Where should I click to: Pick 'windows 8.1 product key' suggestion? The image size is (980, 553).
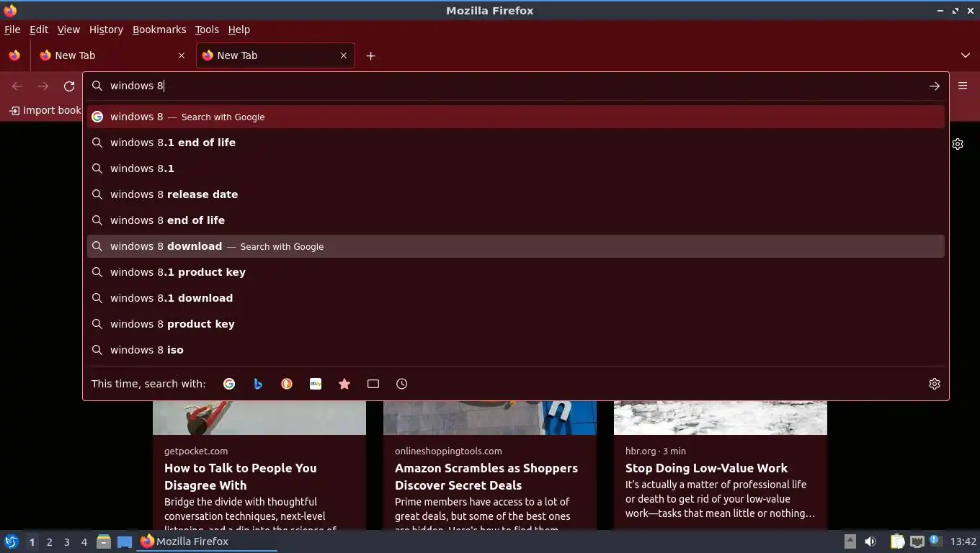click(516, 272)
